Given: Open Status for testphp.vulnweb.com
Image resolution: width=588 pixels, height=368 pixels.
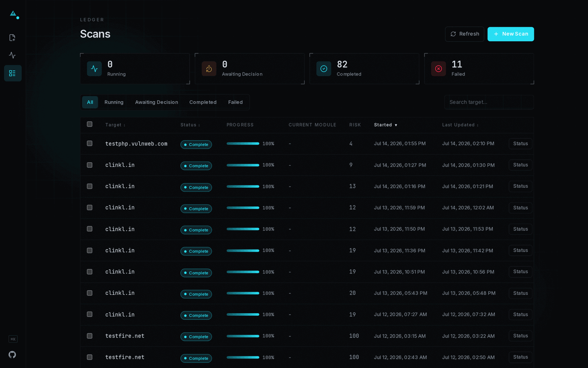Looking at the screenshot, I should click(520, 144).
